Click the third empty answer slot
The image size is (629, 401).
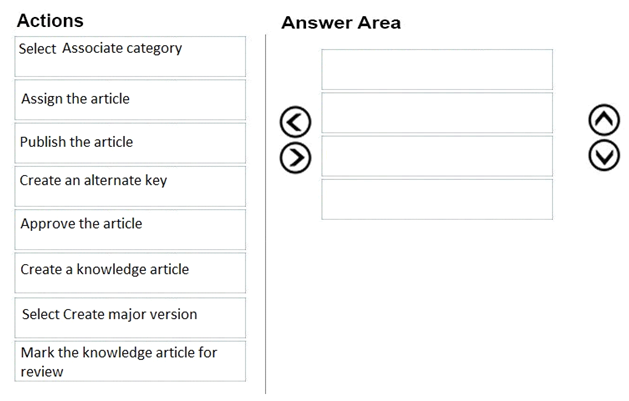pyautogui.click(x=437, y=156)
